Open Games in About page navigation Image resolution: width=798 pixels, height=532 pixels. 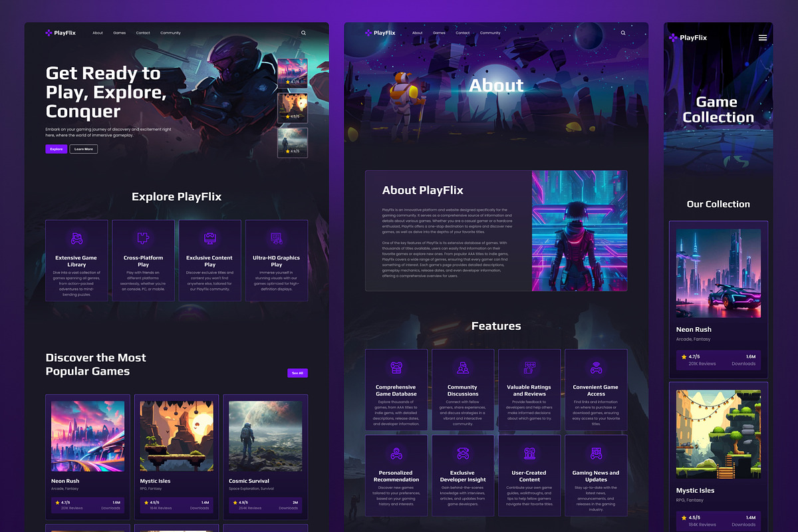pyautogui.click(x=439, y=33)
